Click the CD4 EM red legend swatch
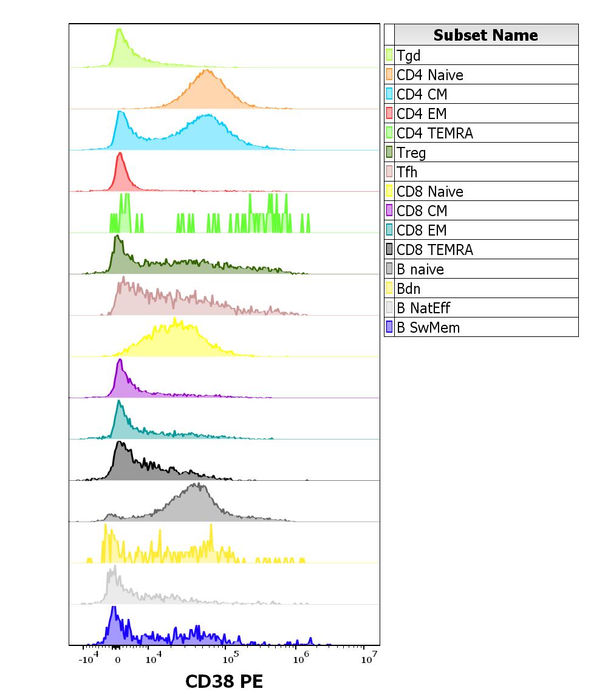Image resolution: width=591 pixels, height=700 pixels. (x=389, y=114)
